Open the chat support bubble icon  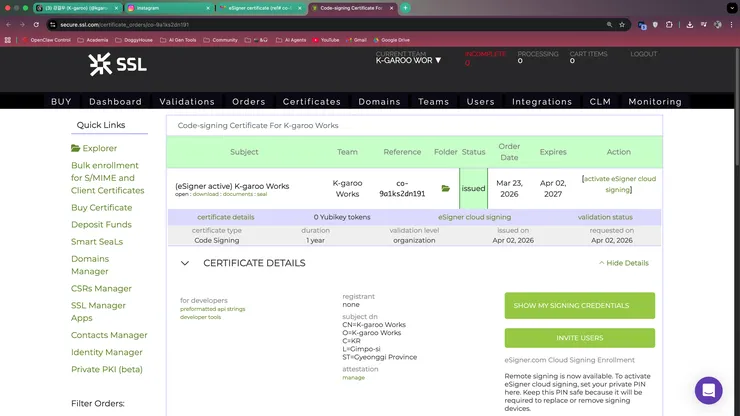point(708,390)
